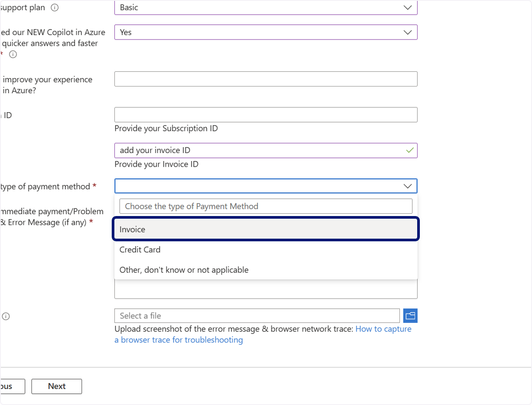Screen dimensions: 532x405
Task: Click the 'Provide your Subscription ID' hint text
Action: click(166, 129)
